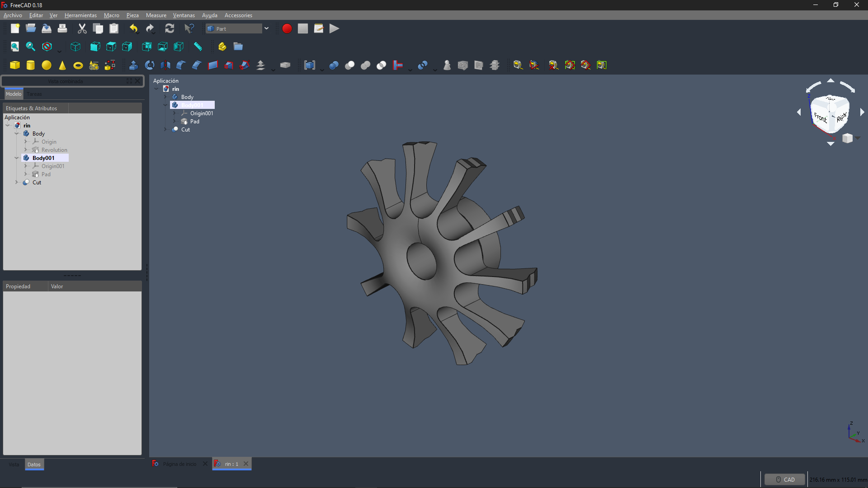Select the Measure distance ruler tool
Viewport: 868px width, 488px height.
coord(198,47)
